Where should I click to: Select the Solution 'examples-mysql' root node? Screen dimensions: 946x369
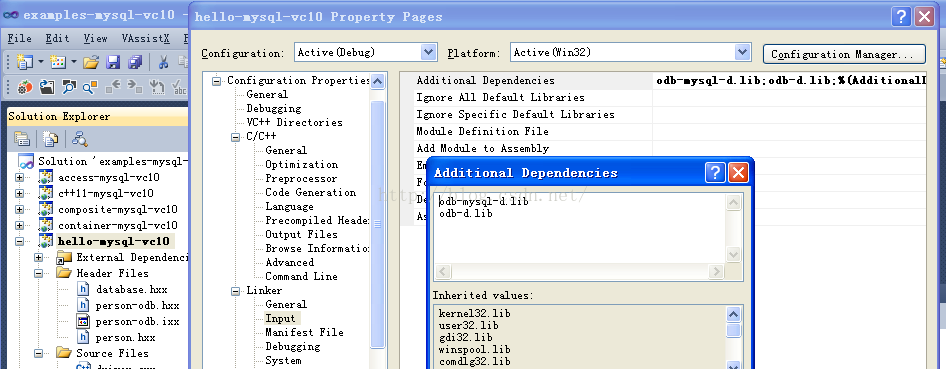click(113, 162)
